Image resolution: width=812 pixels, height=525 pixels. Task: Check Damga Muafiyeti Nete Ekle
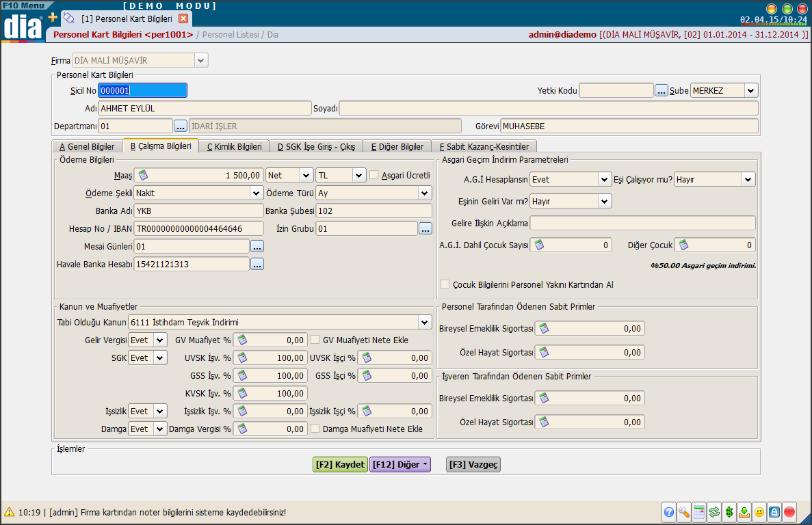(315, 429)
